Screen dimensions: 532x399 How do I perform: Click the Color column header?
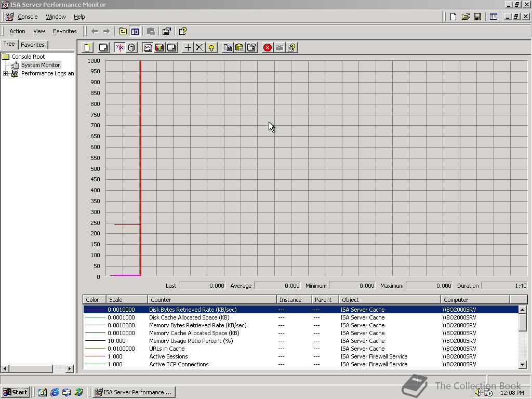coord(95,300)
